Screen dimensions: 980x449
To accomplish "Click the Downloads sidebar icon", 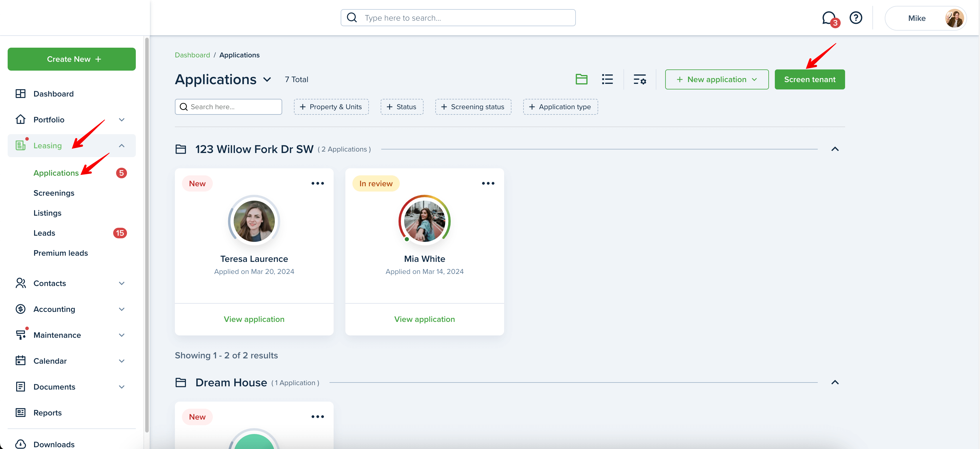I will (21, 444).
